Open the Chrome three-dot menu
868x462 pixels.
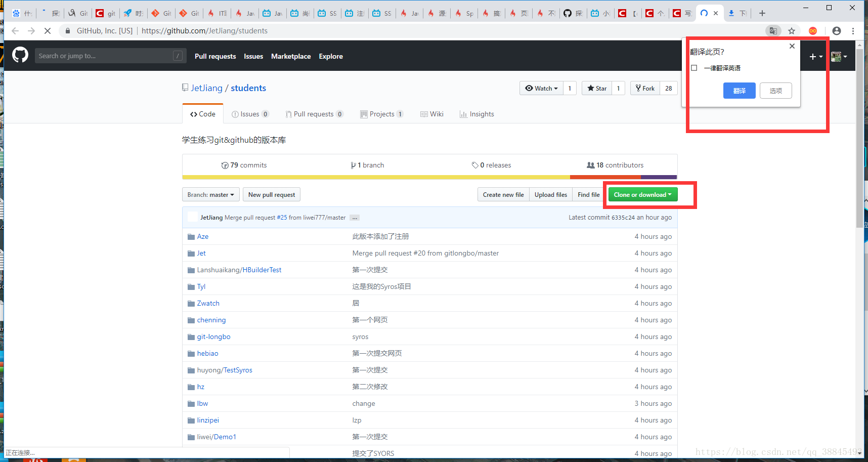click(x=853, y=31)
